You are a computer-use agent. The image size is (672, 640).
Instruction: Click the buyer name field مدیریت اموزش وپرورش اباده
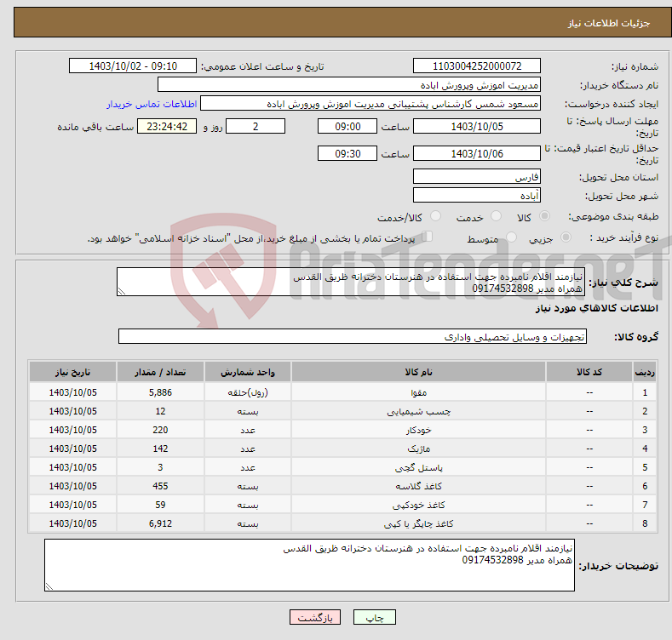tap(349, 85)
